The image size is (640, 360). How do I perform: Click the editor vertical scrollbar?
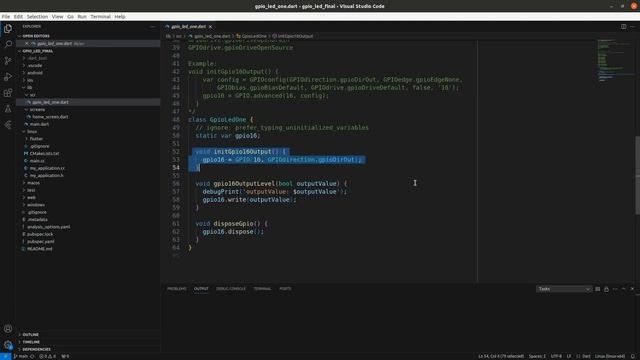pos(637,175)
